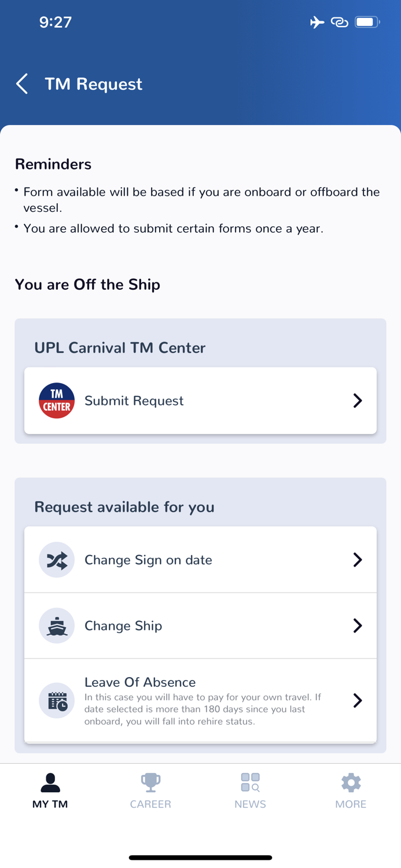This screenshot has width=401, height=868.
Task: Tap the airplane mode status icon
Action: click(x=317, y=21)
